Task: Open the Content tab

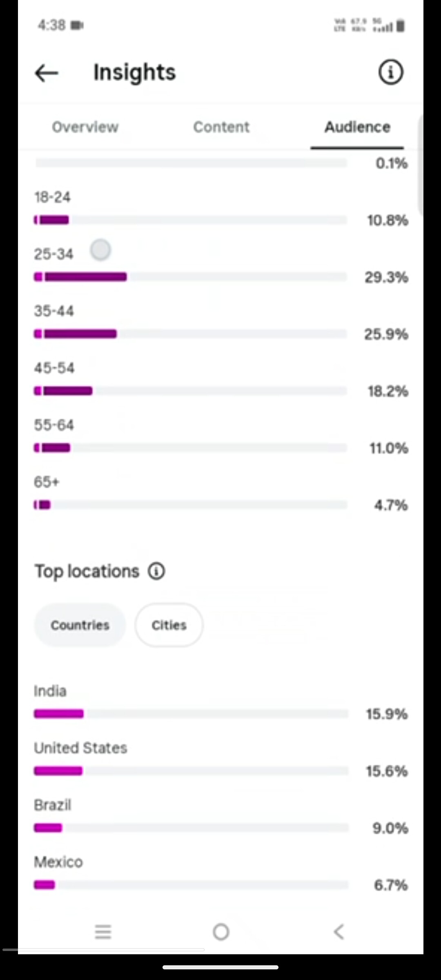Action: [x=221, y=127]
